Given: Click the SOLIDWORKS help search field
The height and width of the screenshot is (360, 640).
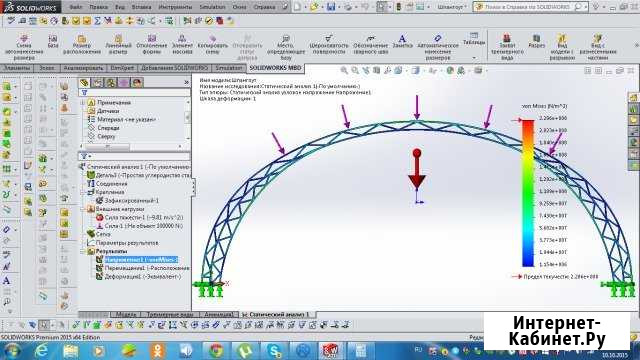Looking at the screenshot, I should click(x=529, y=7).
